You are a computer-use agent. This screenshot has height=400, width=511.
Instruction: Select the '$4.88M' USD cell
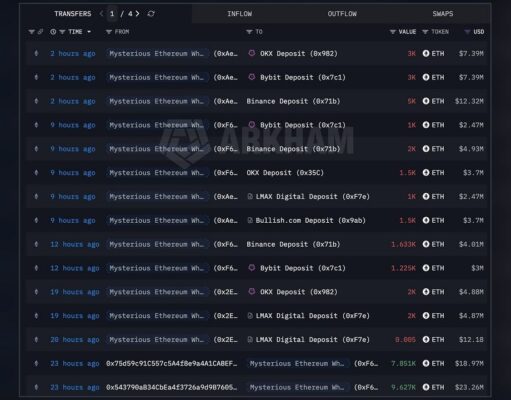(x=471, y=292)
